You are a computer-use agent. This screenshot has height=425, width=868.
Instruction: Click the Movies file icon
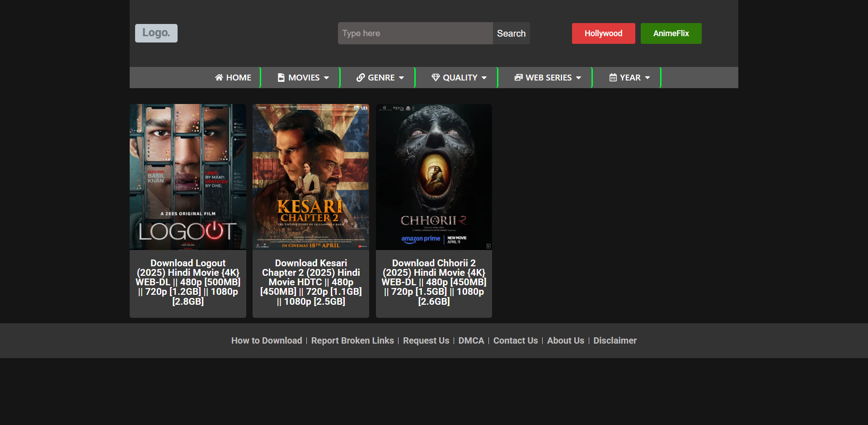tap(281, 77)
